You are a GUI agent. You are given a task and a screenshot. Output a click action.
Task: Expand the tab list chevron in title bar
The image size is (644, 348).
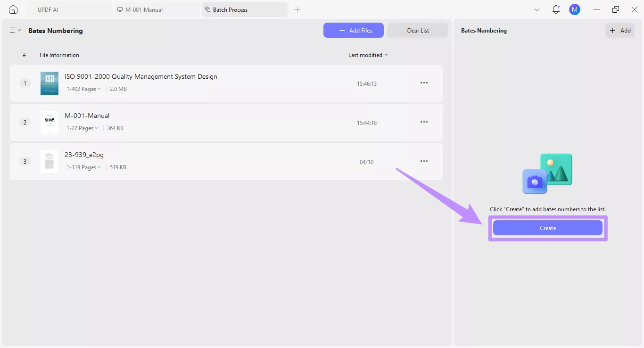click(537, 9)
